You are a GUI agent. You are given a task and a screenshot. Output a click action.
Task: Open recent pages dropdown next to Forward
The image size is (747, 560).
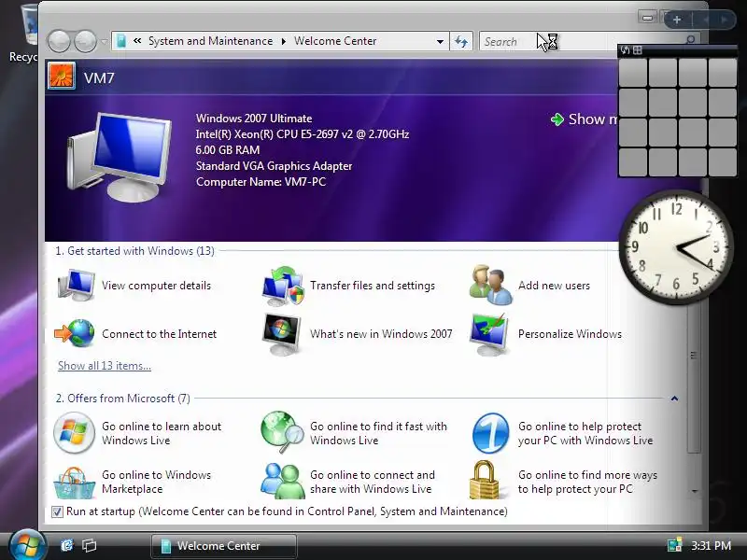point(104,41)
